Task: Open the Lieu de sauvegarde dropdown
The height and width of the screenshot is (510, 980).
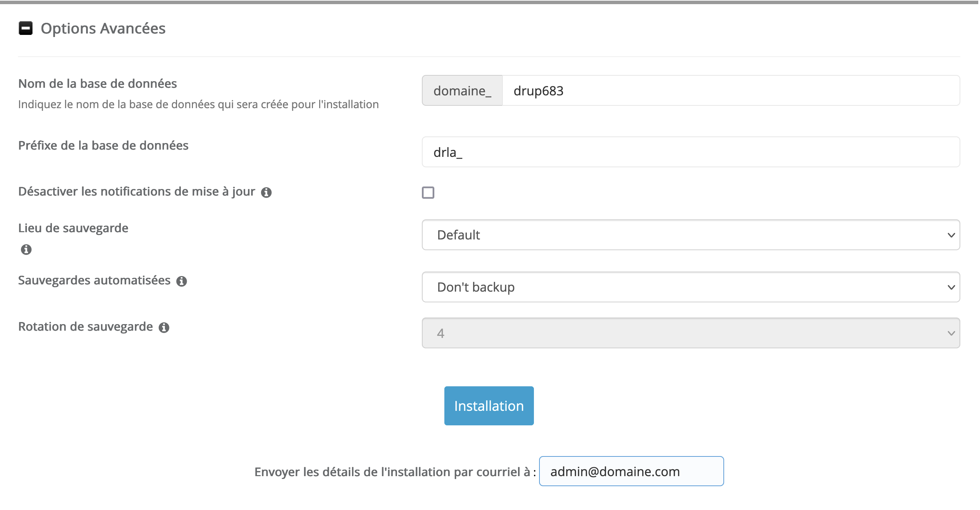Action: click(x=691, y=235)
